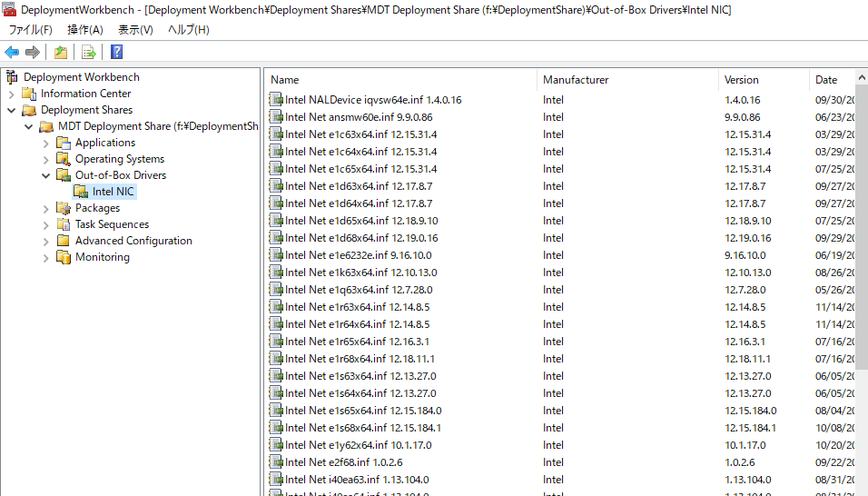Click the driver icon for e2f68.inf
This screenshot has width=868, height=496.
point(276,461)
